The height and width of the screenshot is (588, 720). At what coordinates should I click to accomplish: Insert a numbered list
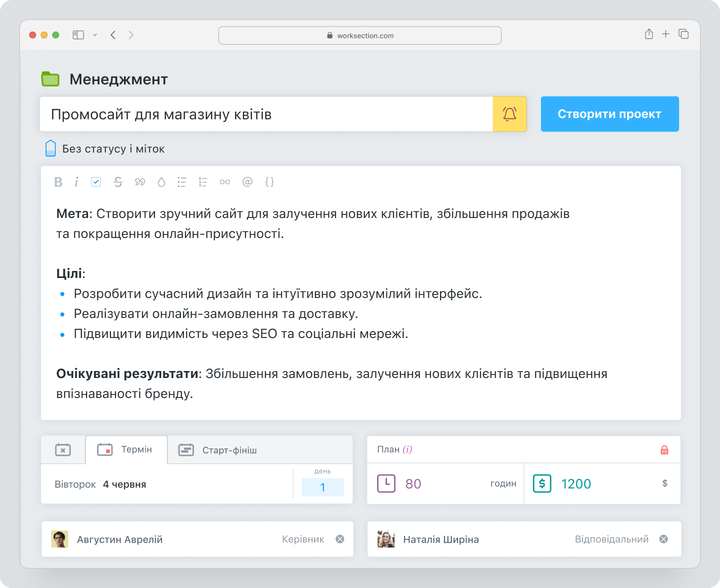pos(203,182)
